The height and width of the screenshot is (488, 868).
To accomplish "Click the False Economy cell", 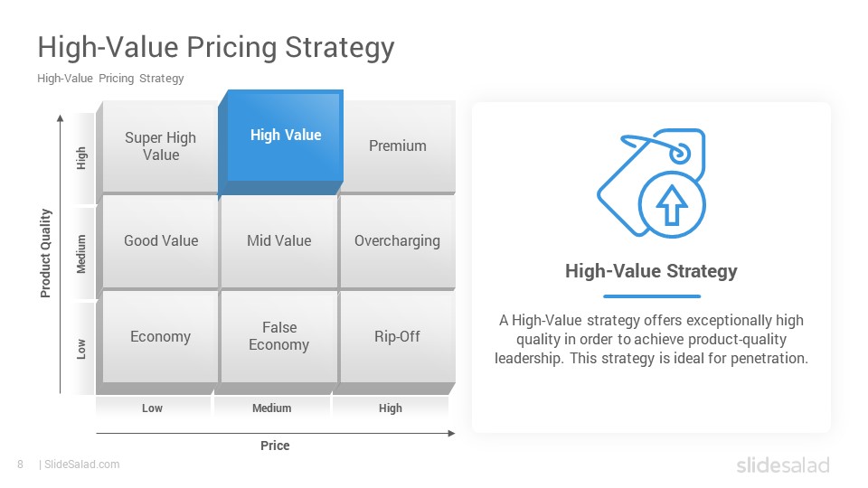I will click(x=279, y=336).
